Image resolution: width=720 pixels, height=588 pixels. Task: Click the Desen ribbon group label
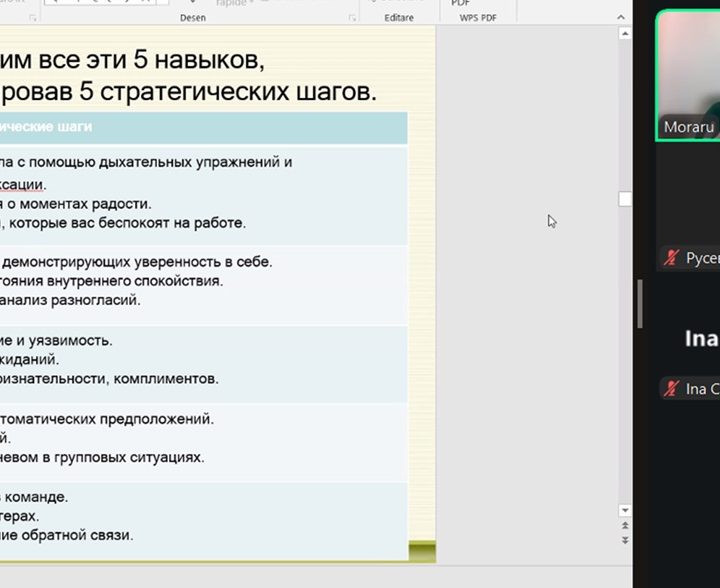(192, 18)
